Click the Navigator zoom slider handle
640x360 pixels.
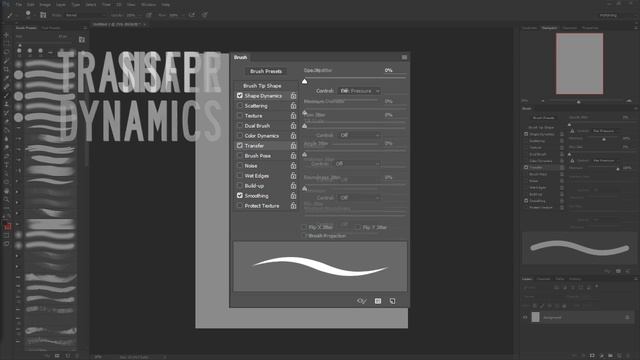click(x=578, y=101)
